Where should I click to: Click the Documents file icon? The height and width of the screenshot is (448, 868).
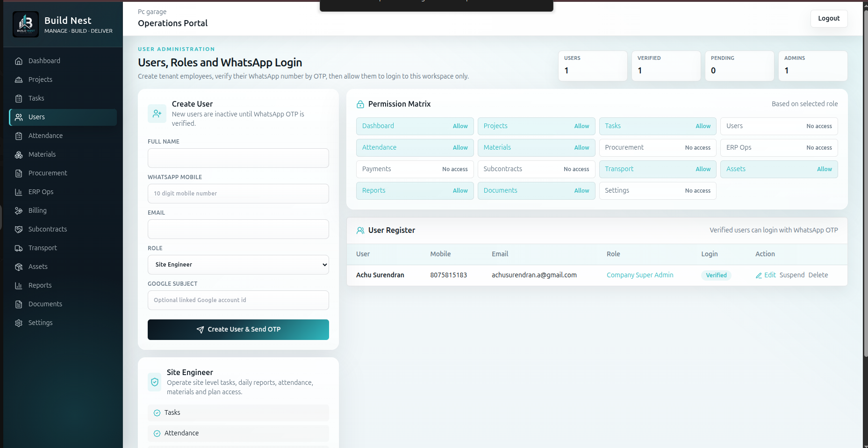point(19,304)
